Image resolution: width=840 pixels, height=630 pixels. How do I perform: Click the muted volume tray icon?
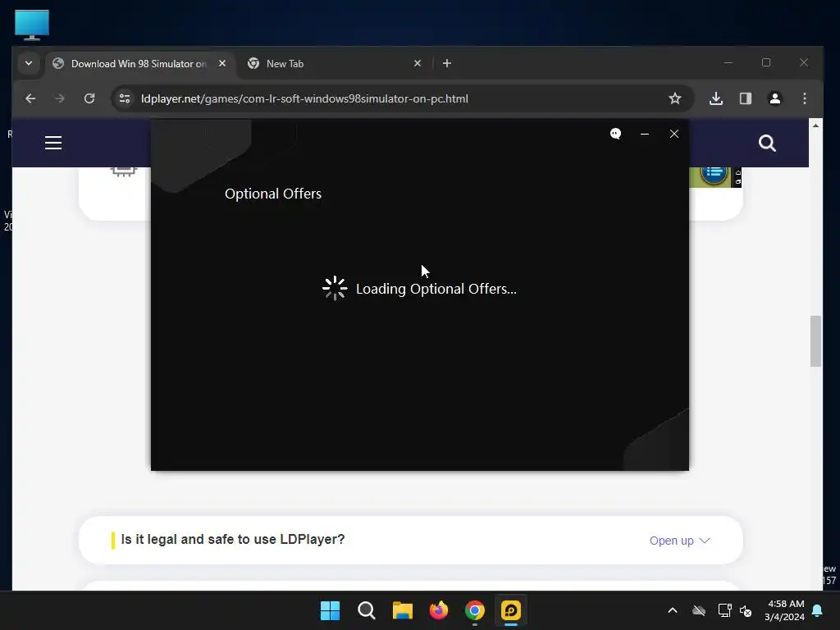pos(746,610)
